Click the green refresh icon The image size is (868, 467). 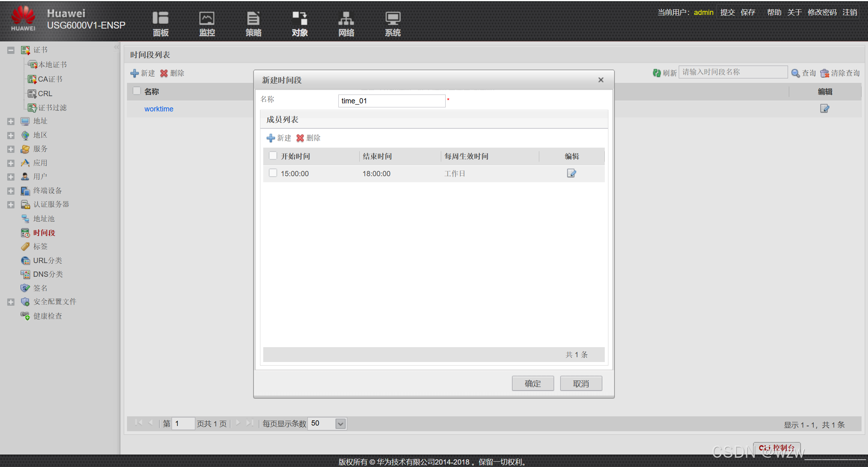(657, 73)
